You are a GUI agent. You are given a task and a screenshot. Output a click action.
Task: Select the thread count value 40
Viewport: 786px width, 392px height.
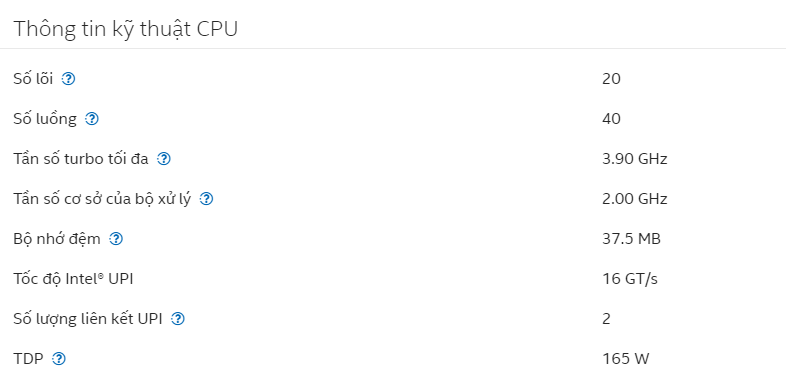612,119
